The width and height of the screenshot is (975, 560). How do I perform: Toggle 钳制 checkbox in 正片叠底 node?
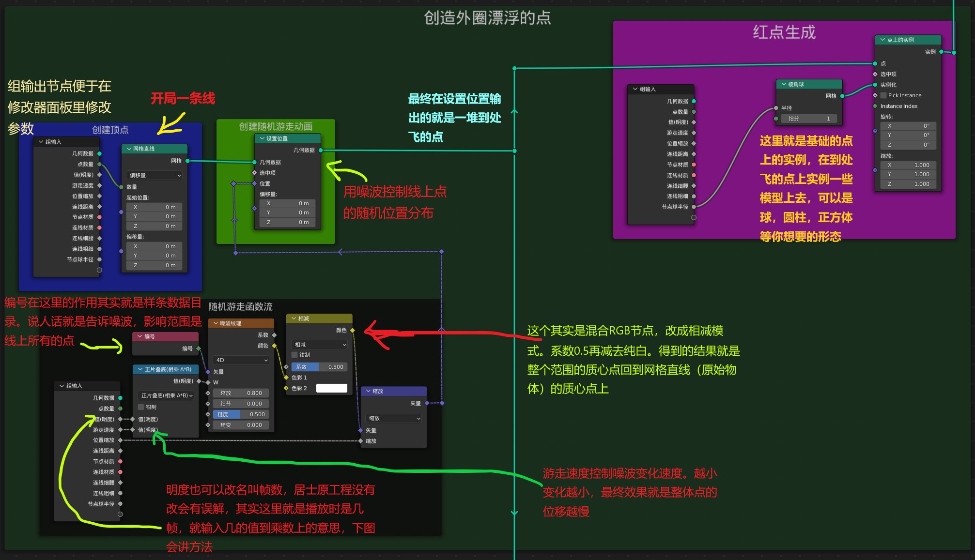pos(141,407)
